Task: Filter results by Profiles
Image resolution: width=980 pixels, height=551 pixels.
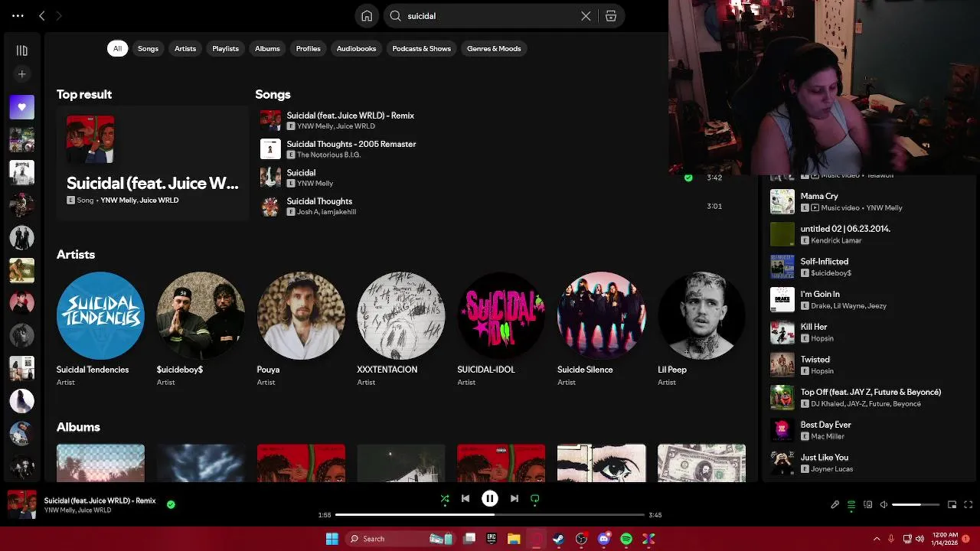Action: click(x=308, y=48)
